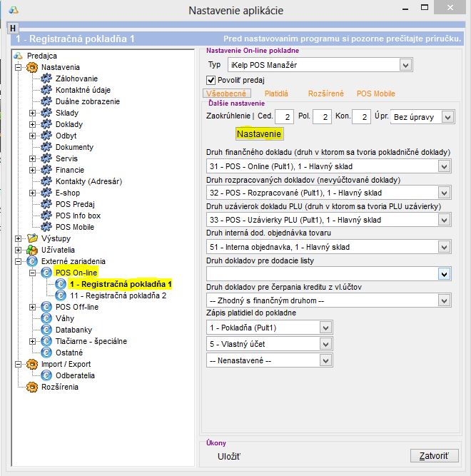Switch to the POS Mobile tab

(375, 93)
